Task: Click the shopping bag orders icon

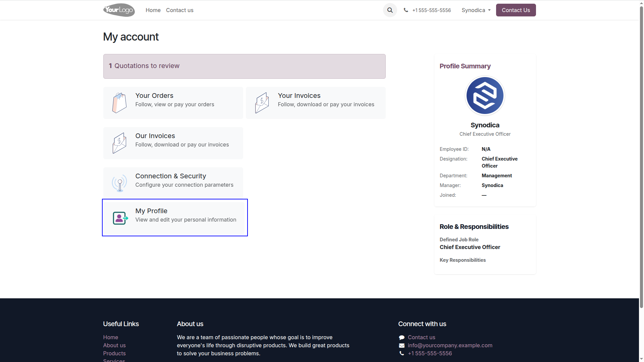Action: tap(119, 103)
